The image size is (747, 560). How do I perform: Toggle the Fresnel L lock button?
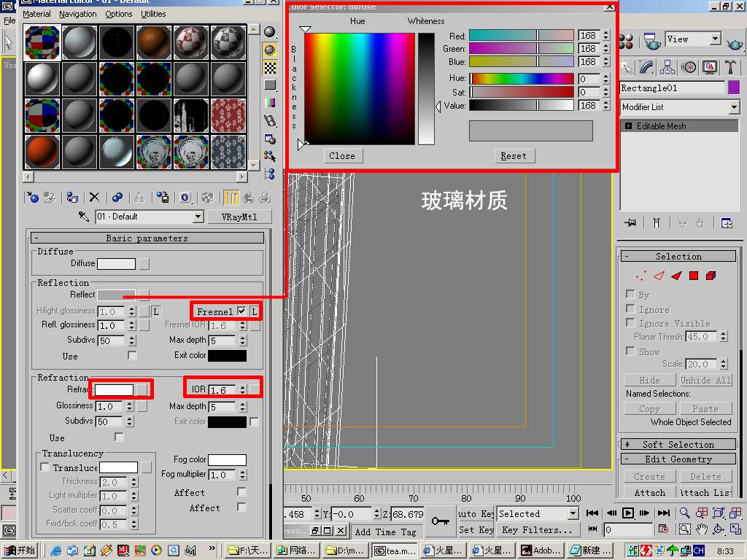coord(255,311)
